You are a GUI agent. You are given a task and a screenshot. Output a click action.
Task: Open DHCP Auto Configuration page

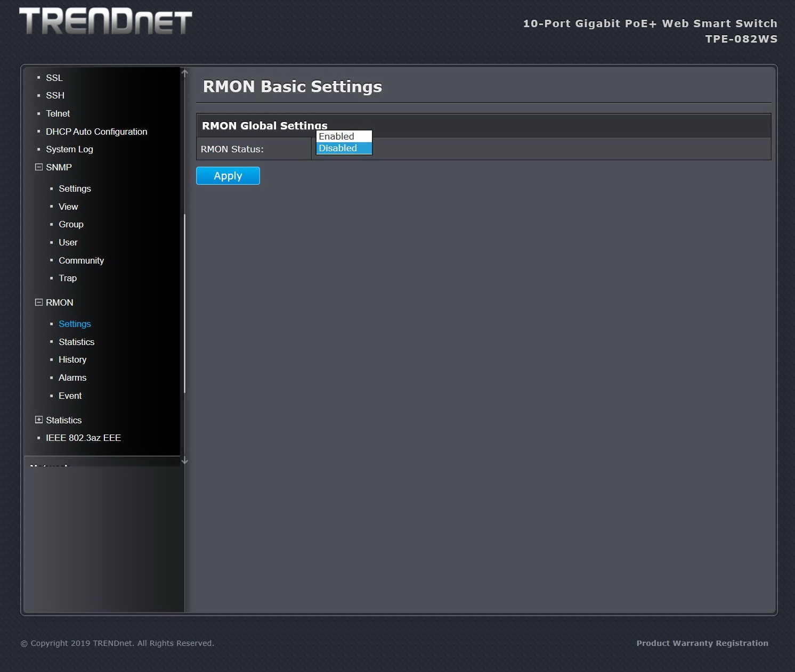[96, 132]
